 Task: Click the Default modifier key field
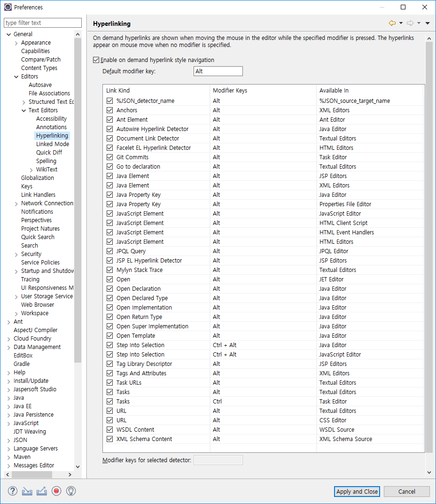(x=218, y=71)
